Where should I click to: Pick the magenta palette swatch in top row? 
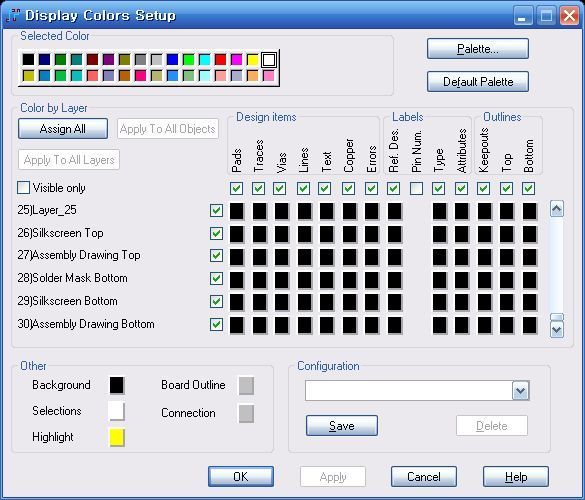[237, 60]
